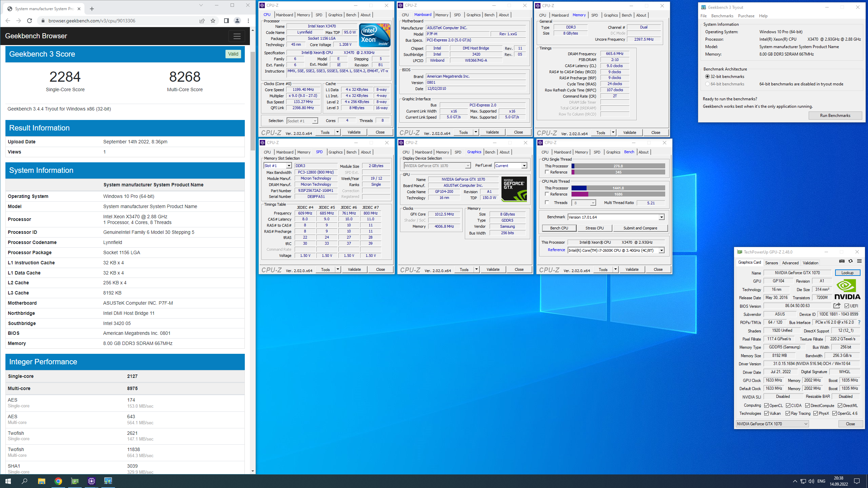868x488 pixels.
Task: Open the Help menu in Geekbench
Action: point(763,16)
